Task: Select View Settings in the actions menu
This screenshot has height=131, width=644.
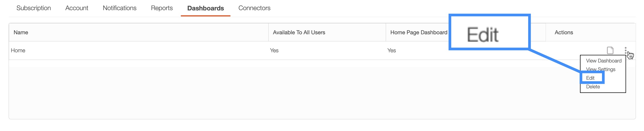Action: 600,69
